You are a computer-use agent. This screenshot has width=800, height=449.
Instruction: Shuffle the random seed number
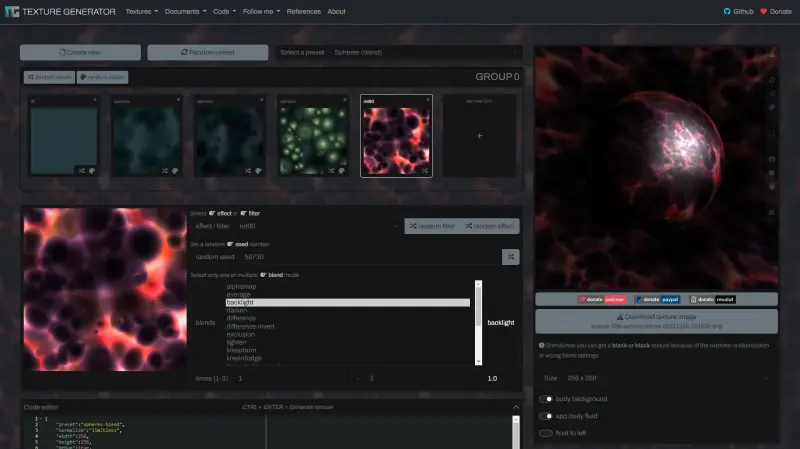pos(511,257)
